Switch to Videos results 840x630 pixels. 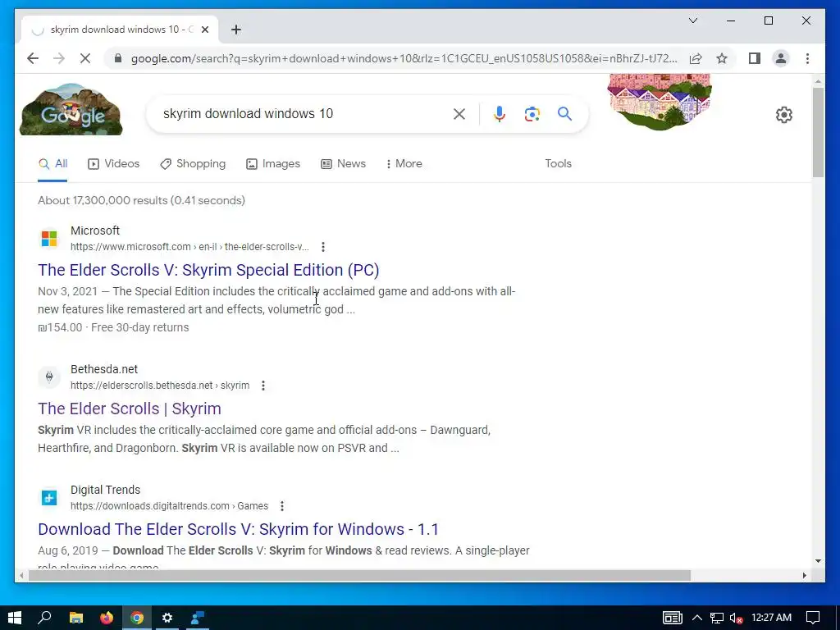(113, 164)
